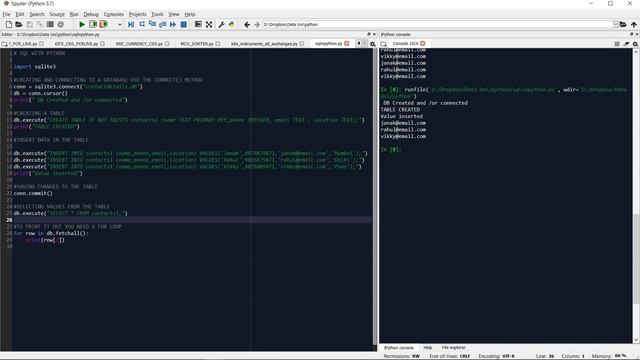Image resolution: width=640 pixels, height=360 pixels.
Task: Switch to the kite_instruments_all_exchanges.py tab
Action: click(x=264, y=44)
